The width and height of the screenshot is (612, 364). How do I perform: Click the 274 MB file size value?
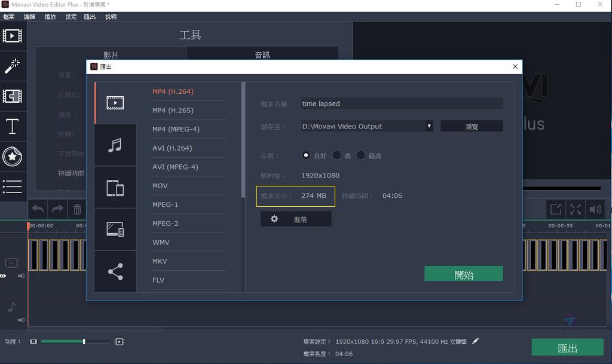point(314,196)
